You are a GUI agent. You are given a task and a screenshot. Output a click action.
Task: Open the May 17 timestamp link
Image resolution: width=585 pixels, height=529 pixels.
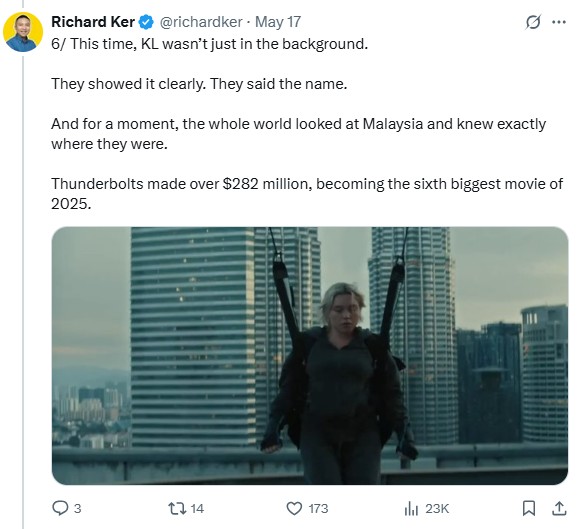[278, 22]
